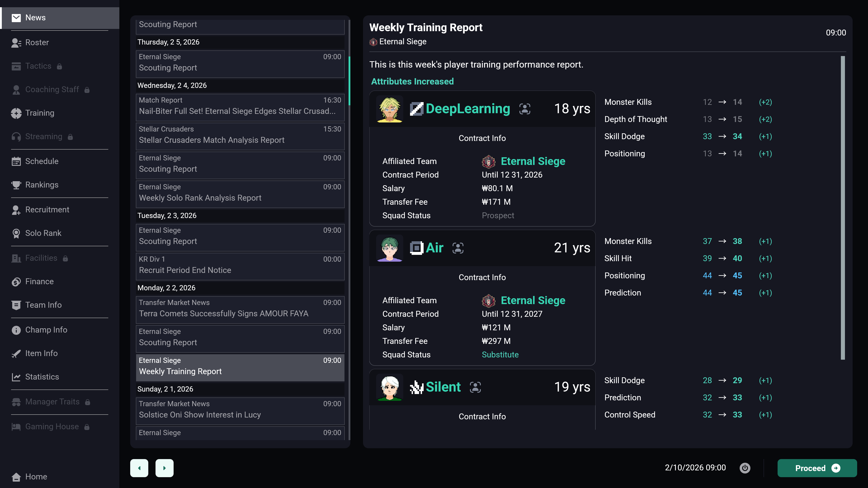This screenshot has height=488, width=868.
Task: Open the Schedule menu
Action: coord(60,161)
